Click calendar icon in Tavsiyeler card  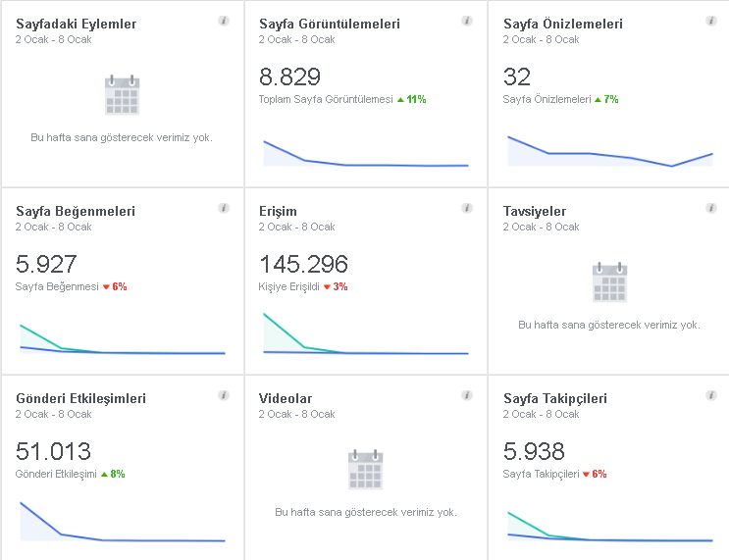coord(609,282)
